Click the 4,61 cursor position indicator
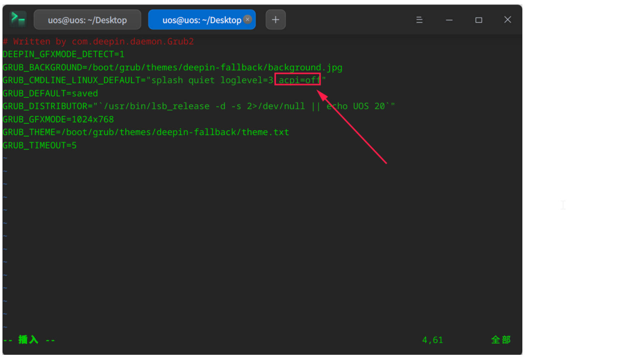The height and width of the screenshot is (364, 634). [x=432, y=340]
